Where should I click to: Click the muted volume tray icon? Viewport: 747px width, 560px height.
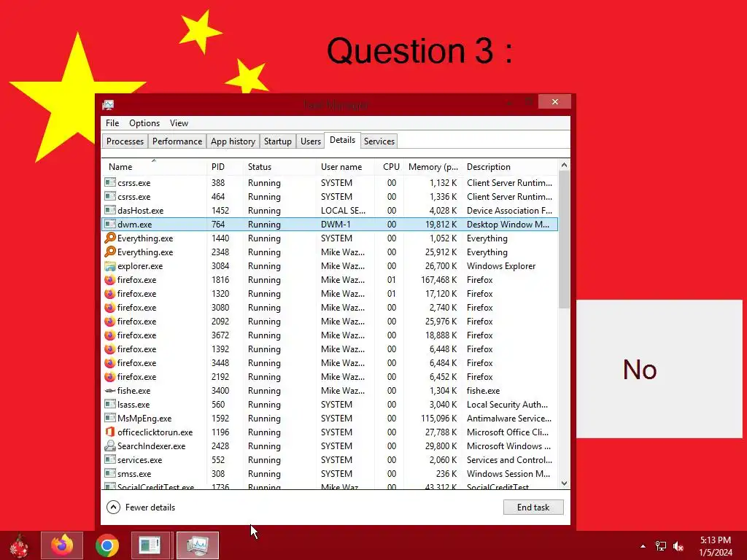(678, 546)
